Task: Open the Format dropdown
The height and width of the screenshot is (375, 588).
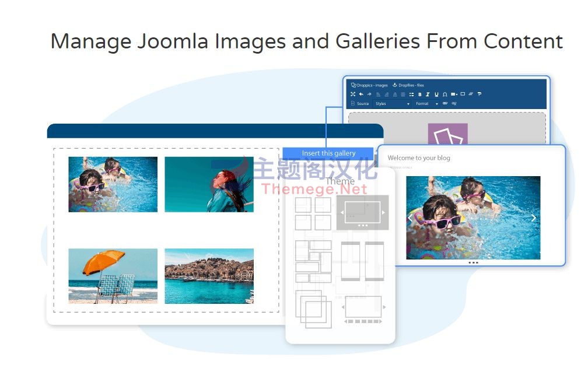Action: pos(426,103)
